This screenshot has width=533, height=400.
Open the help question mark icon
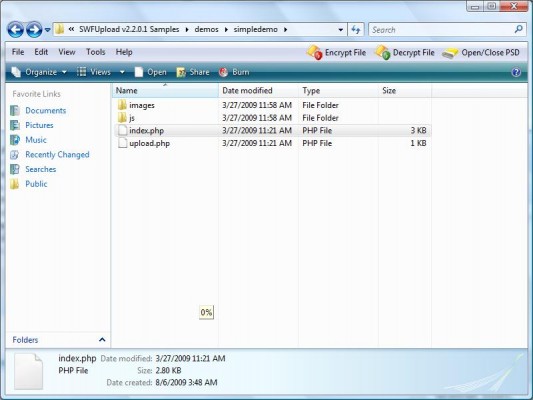516,72
